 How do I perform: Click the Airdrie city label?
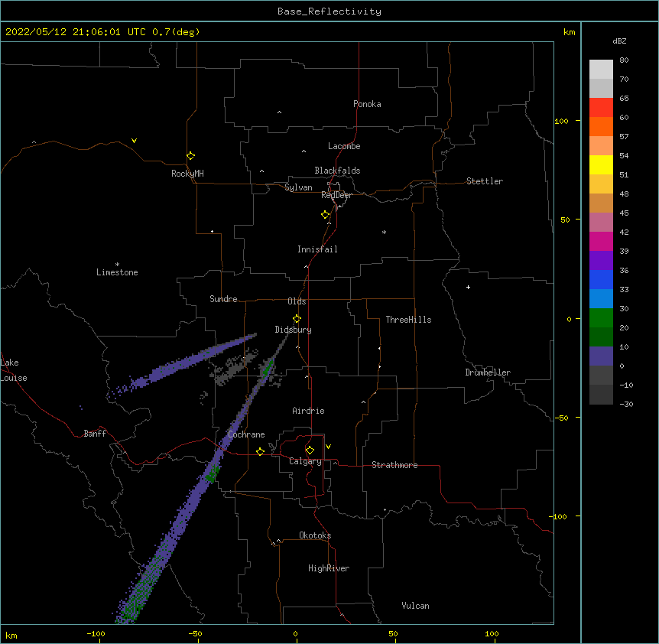(308, 411)
